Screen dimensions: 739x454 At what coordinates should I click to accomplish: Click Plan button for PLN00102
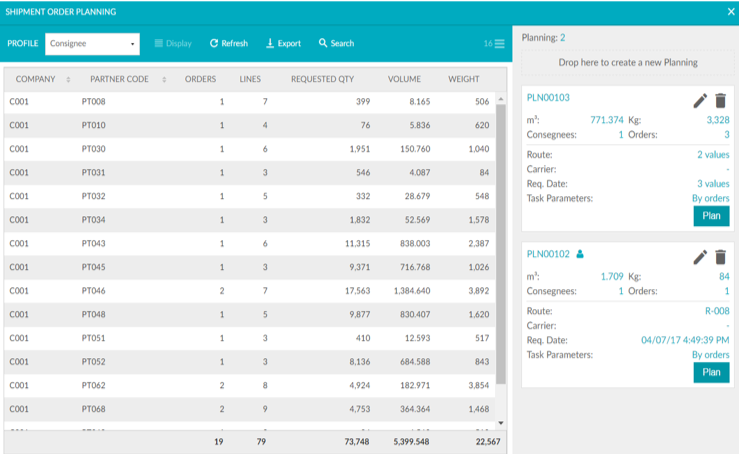(x=711, y=372)
